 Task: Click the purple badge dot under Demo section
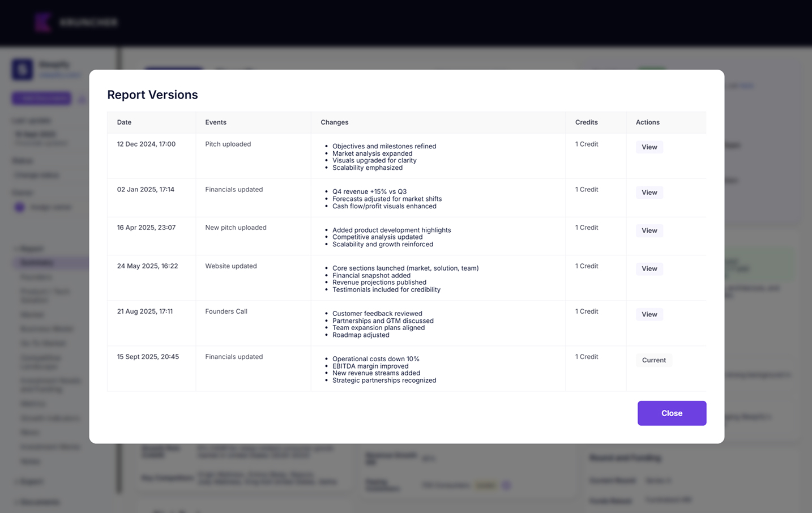point(19,207)
